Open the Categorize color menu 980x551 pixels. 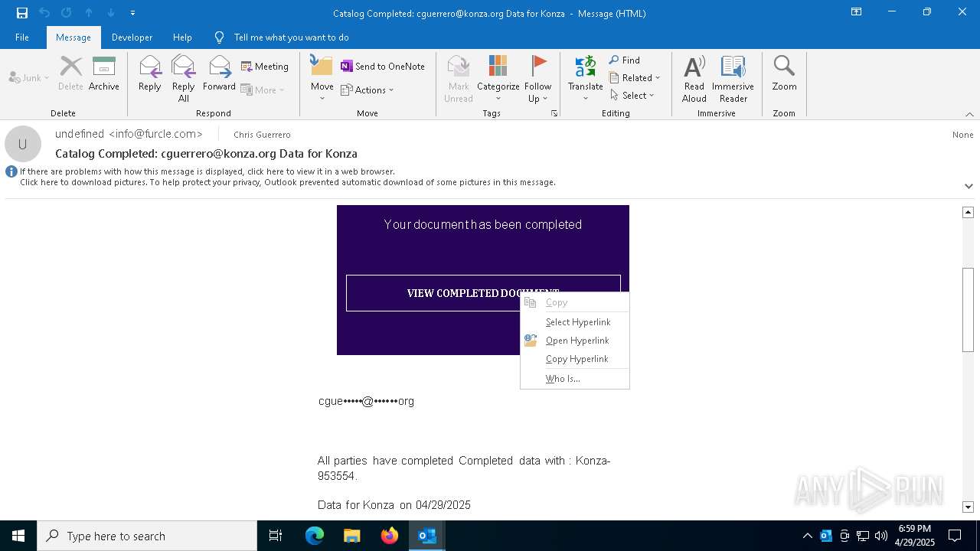tap(498, 78)
